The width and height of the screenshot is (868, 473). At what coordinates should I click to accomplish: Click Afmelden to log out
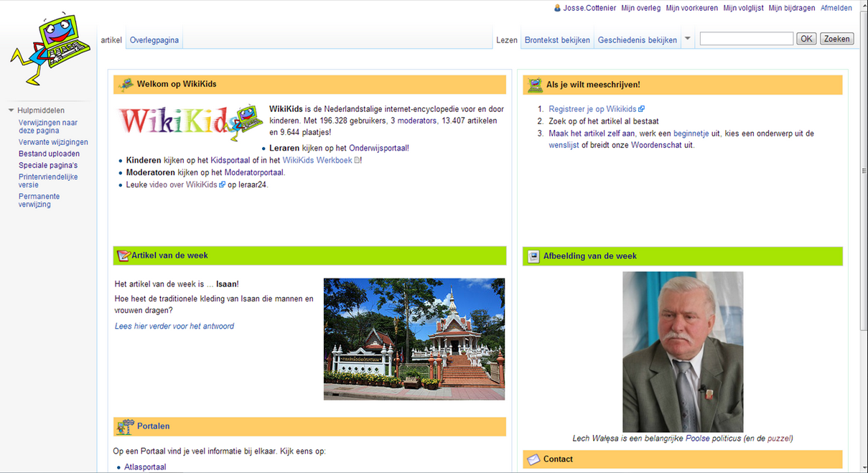coord(836,9)
